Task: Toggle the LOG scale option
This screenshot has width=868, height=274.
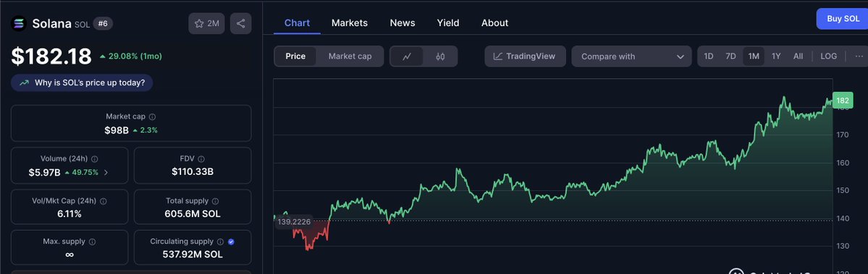Action: tap(829, 56)
